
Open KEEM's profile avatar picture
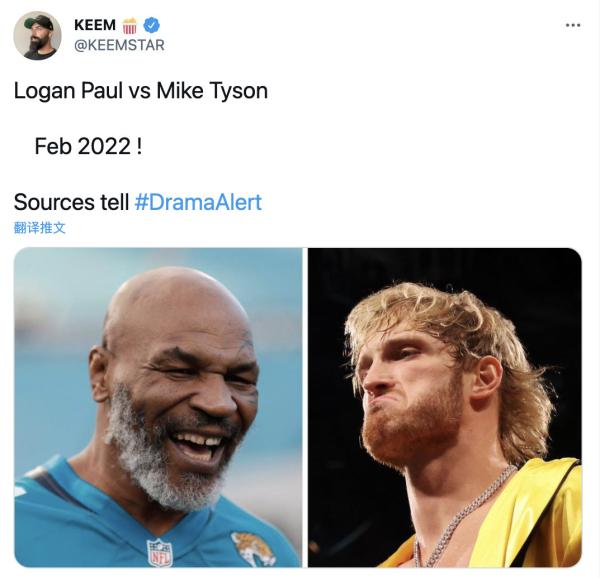coord(37,36)
